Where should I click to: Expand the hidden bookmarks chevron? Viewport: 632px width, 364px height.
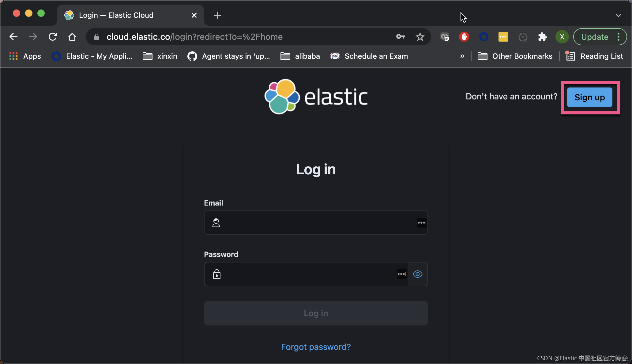[462, 56]
